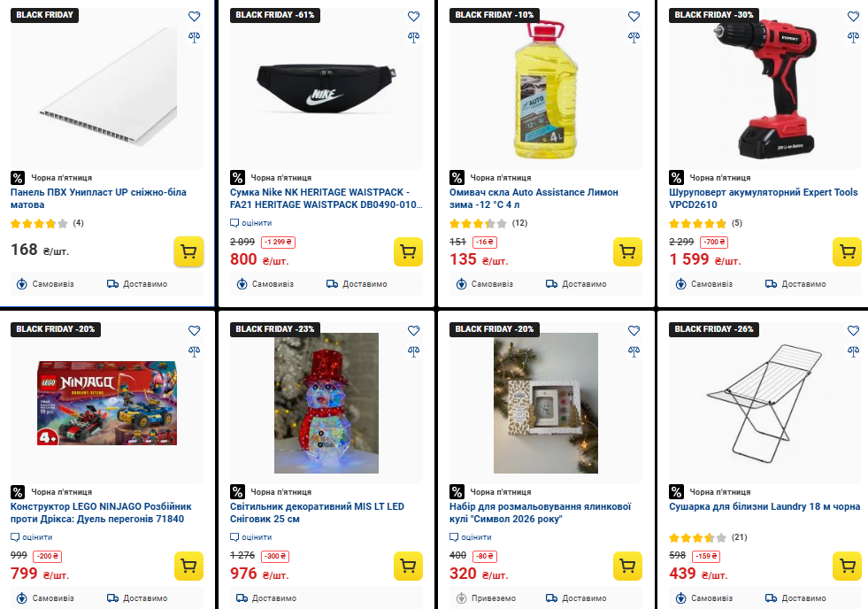Compare the Auto Assistance washer fluid
868x609 pixels.
coord(634,37)
